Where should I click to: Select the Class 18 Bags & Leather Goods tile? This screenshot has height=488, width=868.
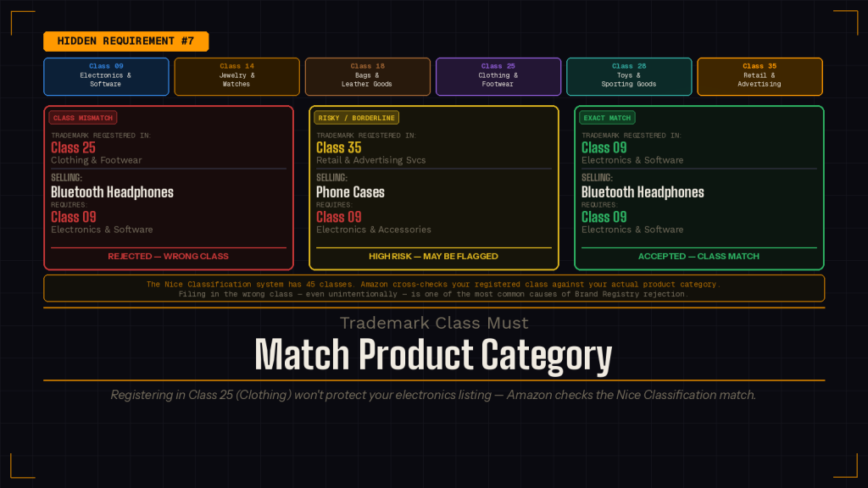point(368,76)
